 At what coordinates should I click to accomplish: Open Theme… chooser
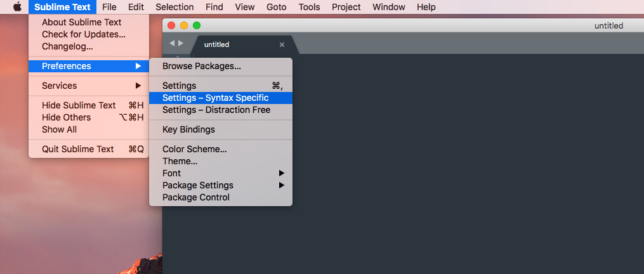(x=221, y=162)
